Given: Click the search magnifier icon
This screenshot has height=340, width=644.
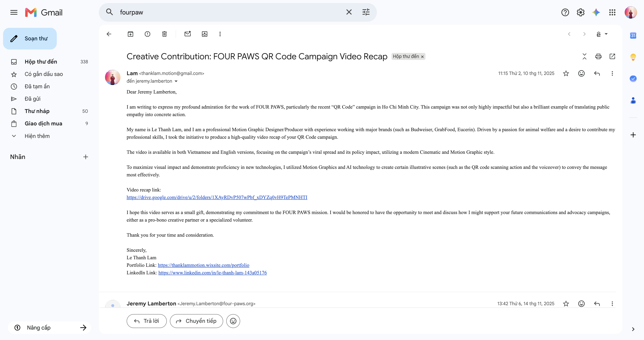Looking at the screenshot, I should (x=109, y=12).
